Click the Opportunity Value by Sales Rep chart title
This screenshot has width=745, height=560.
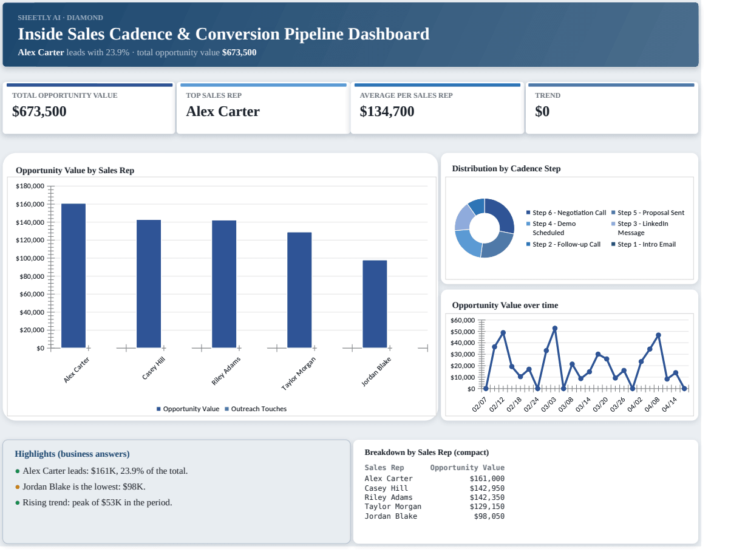click(x=75, y=171)
